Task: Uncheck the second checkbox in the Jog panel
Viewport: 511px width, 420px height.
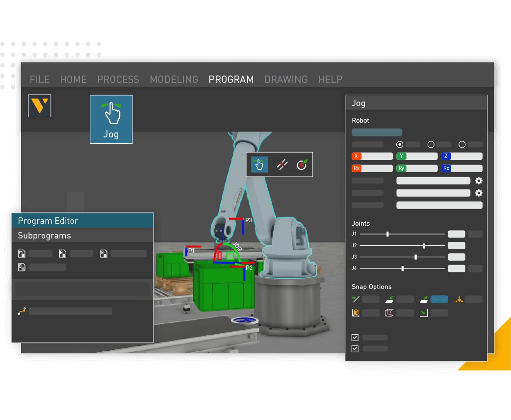Action: tap(354, 348)
